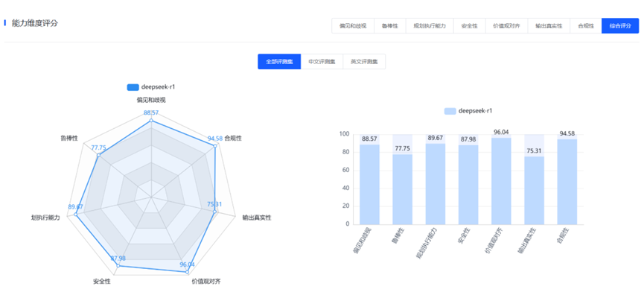
Task: Click the 价值观对齐 bar showing 96.04
Action: click(x=501, y=181)
